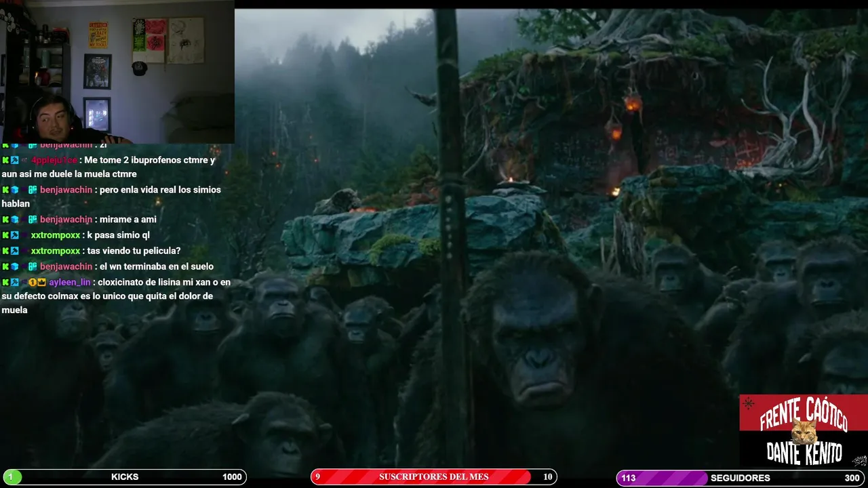Click chat message 'mirame a ami'
Screen dimensions: 868x488
[x=128, y=220]
